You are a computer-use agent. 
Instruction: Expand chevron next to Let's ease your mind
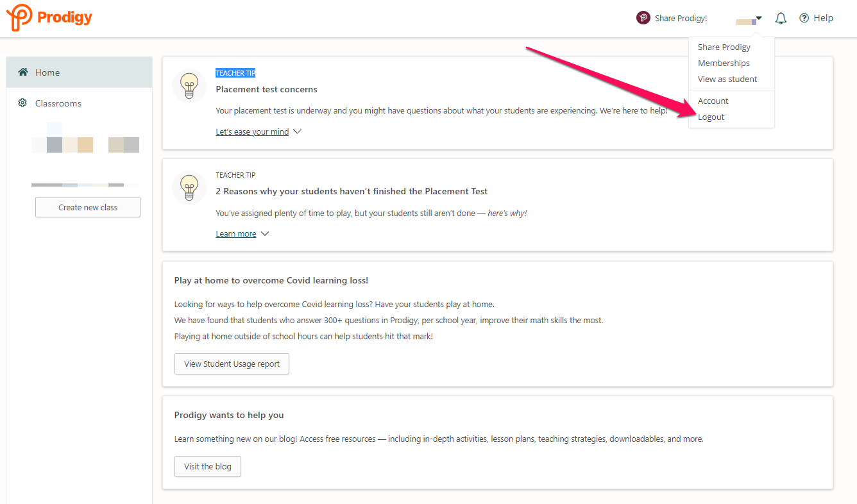296,132
